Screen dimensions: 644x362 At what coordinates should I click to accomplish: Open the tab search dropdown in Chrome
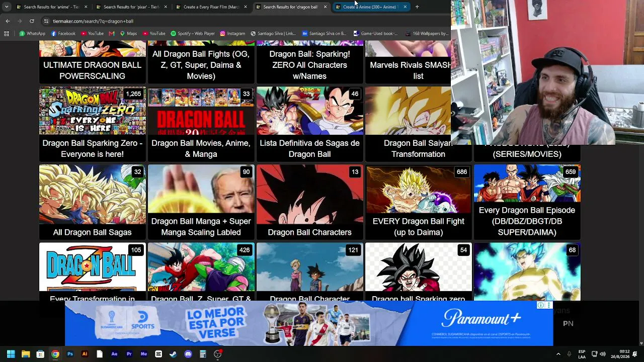7,7
